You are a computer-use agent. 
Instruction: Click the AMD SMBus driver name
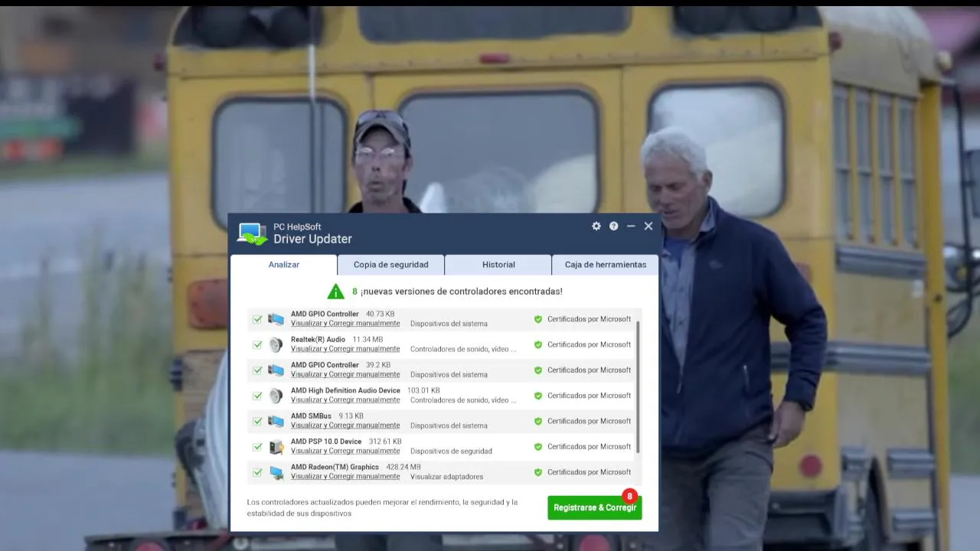tap(311, 416)
